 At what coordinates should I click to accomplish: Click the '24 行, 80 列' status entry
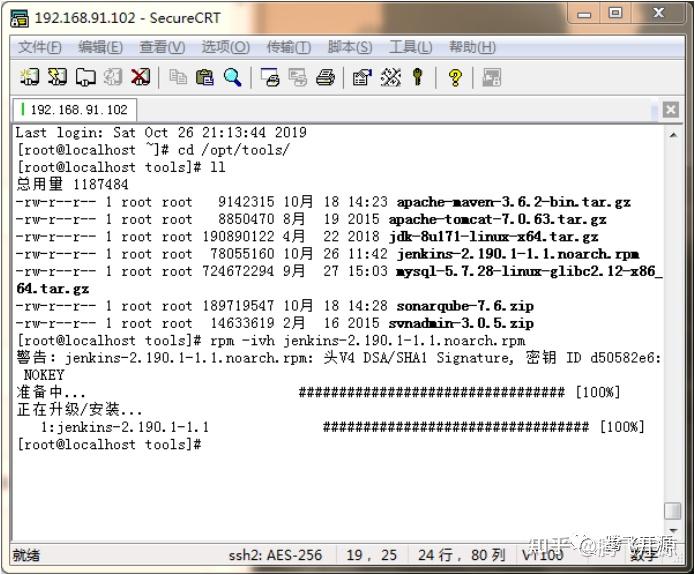(461, 555)
